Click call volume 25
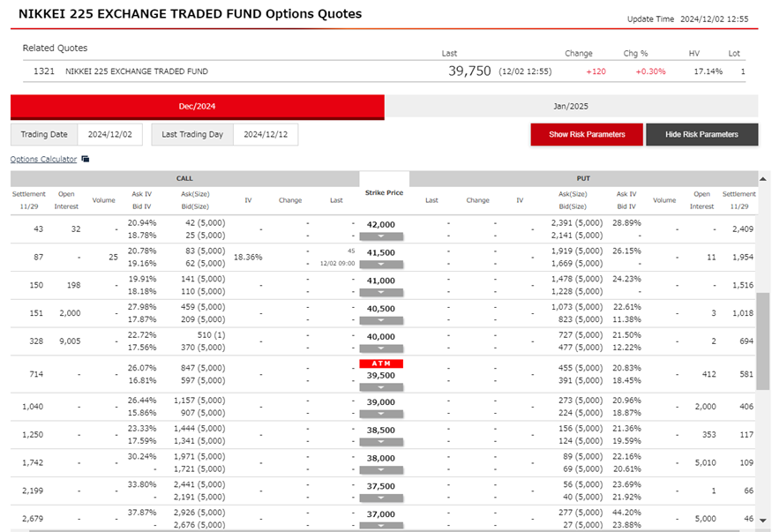This screenshot has height=532, width=772. (x=113, y=257)
